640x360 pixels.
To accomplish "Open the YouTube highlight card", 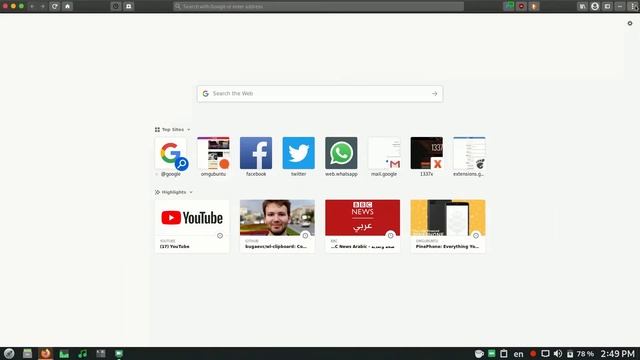I will 192,226.
